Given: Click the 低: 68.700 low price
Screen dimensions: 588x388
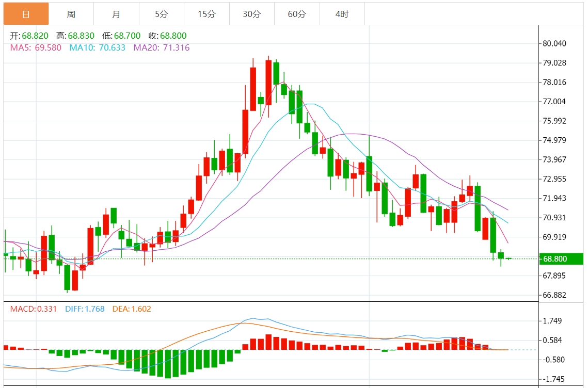Looking at the screenshot, I should (x=121, y=36).
